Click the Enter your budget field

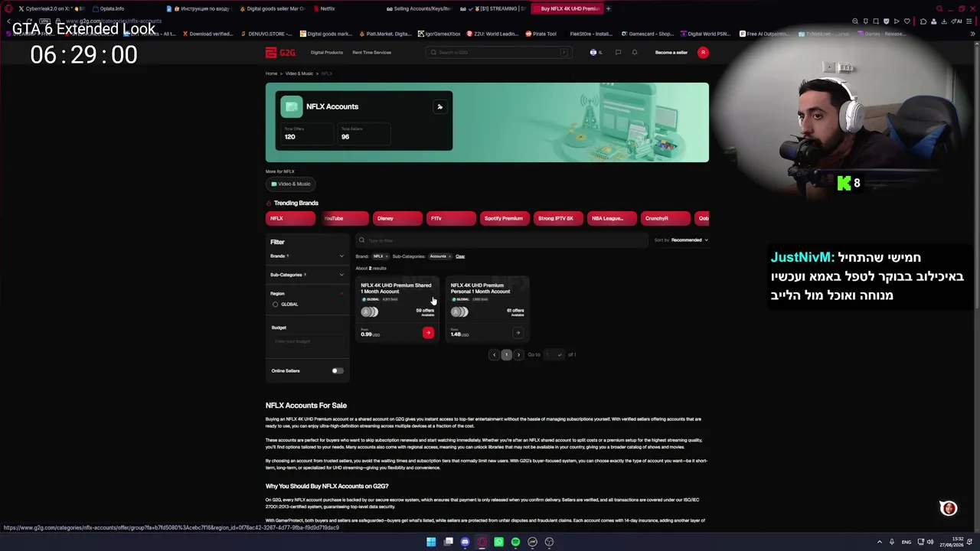307,341
